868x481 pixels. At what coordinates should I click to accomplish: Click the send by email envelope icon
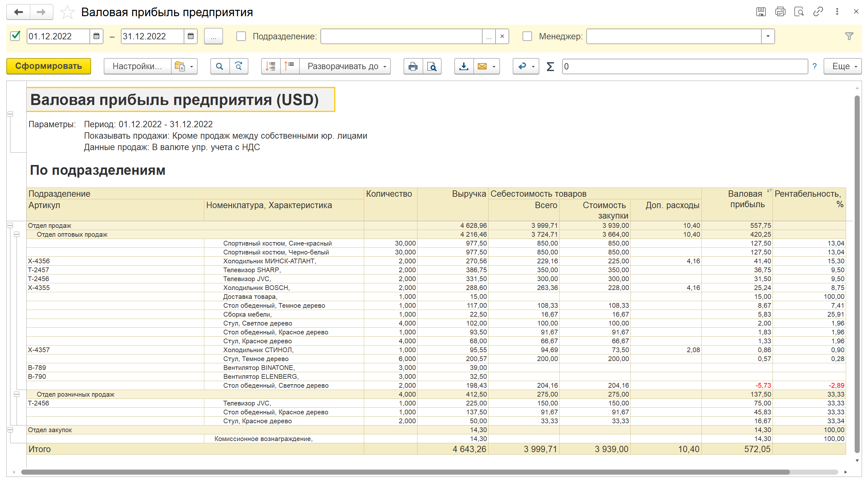coord(482,66)
